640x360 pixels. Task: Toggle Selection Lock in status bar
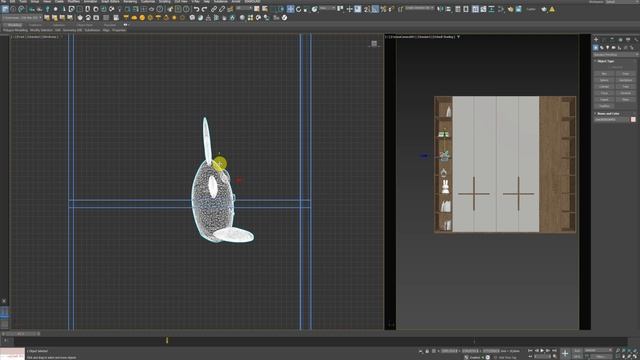point(427,351)
